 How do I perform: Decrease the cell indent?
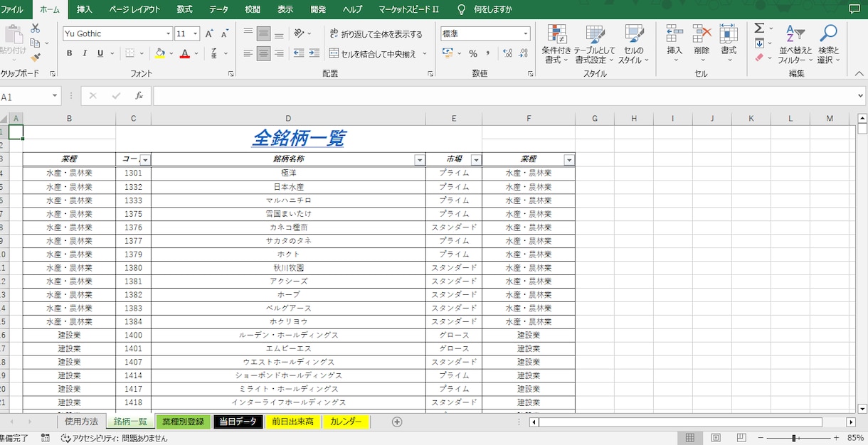299,53
